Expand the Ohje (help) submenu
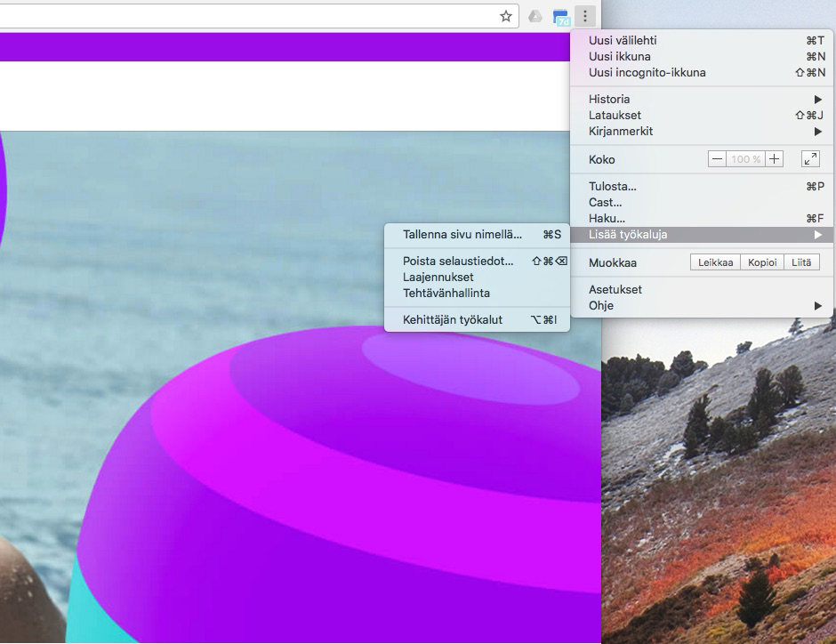The height and width of the screenshot is (644, 836). pyautogui.click(x=702, y=305)
